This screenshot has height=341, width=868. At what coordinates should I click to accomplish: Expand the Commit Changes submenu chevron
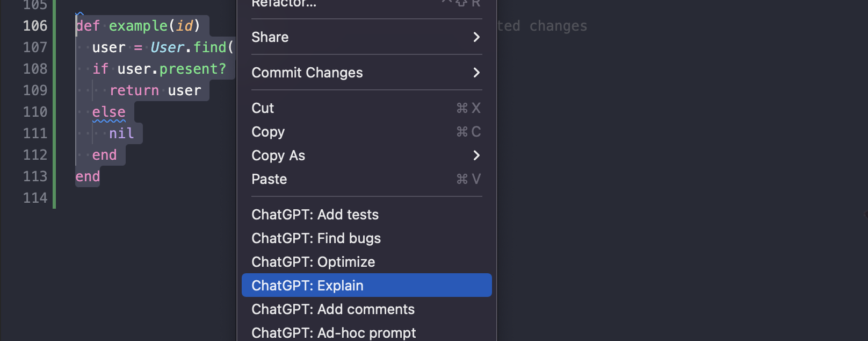(476, 73)
